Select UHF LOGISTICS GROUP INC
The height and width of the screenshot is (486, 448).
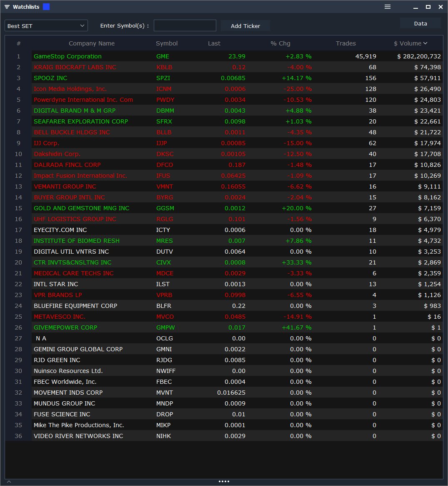pyautogui.click(x=75, y=219)
